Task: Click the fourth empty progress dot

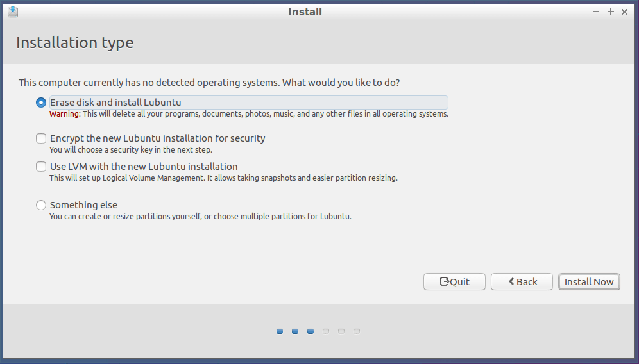Action: click(x=326, y=331)
